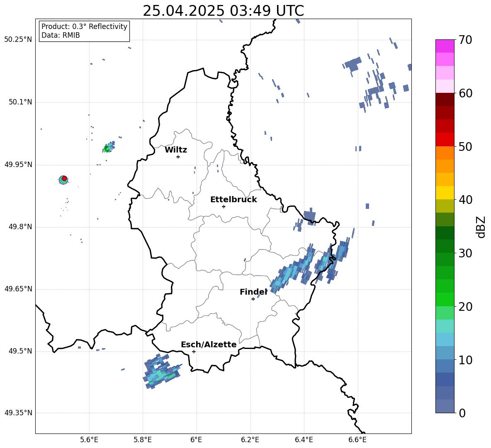This screenshot has width=491, height=448.
Task: Click the 5.8°E longitude label
Action: pos(143,440)
